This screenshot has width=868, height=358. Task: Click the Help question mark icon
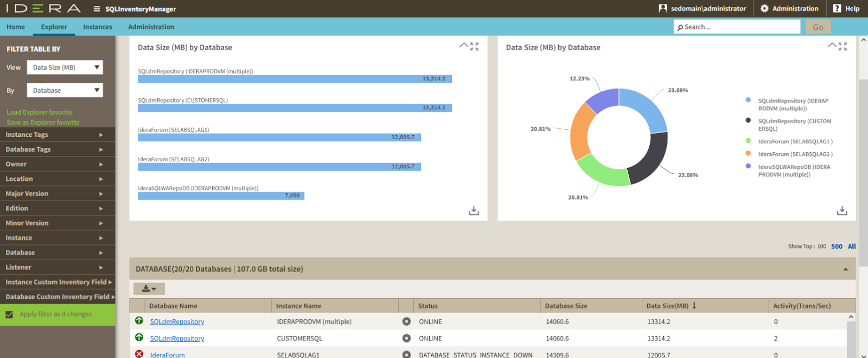click(x=837, y=8)
